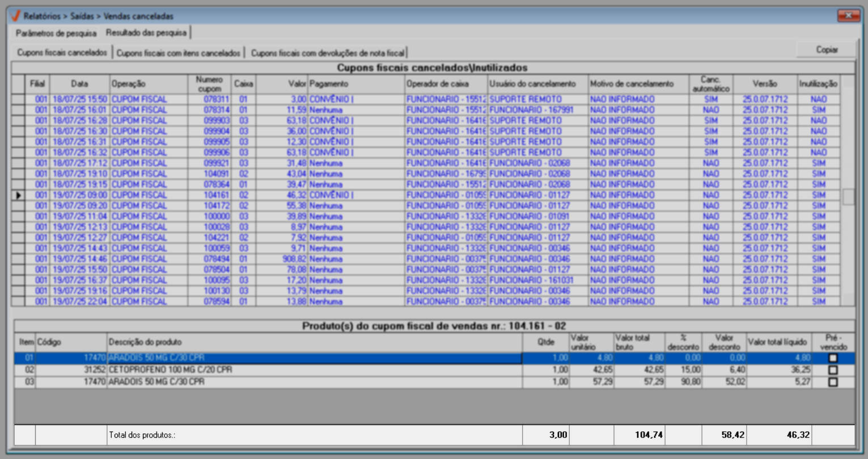Screen dimensions: 868x459
Task: Select coupon row number 078494
Action: point(217,259)
